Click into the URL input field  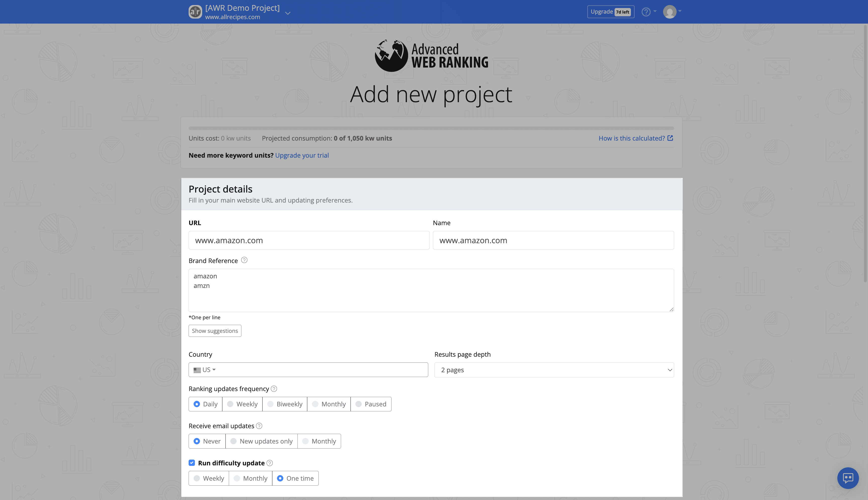[x=309, y=240]
